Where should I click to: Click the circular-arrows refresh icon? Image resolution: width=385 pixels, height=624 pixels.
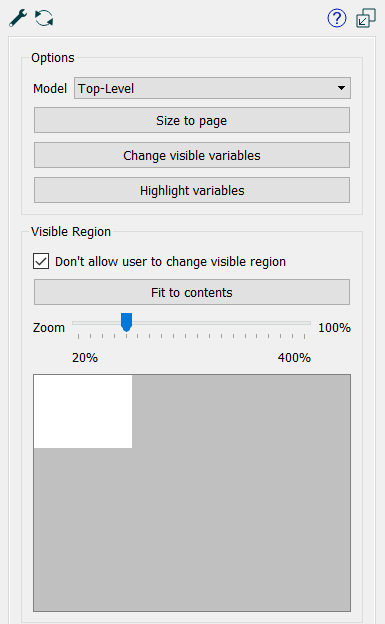(x=44, y=18)
